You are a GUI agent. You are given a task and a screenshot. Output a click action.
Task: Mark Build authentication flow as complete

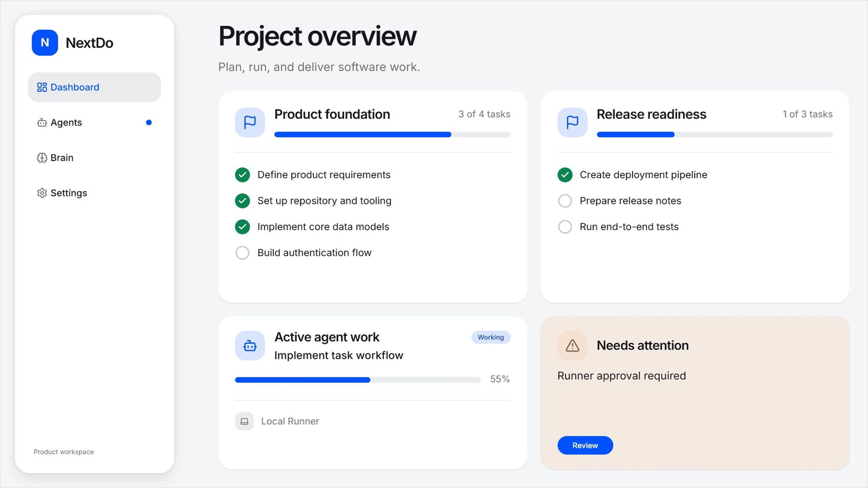242,253
